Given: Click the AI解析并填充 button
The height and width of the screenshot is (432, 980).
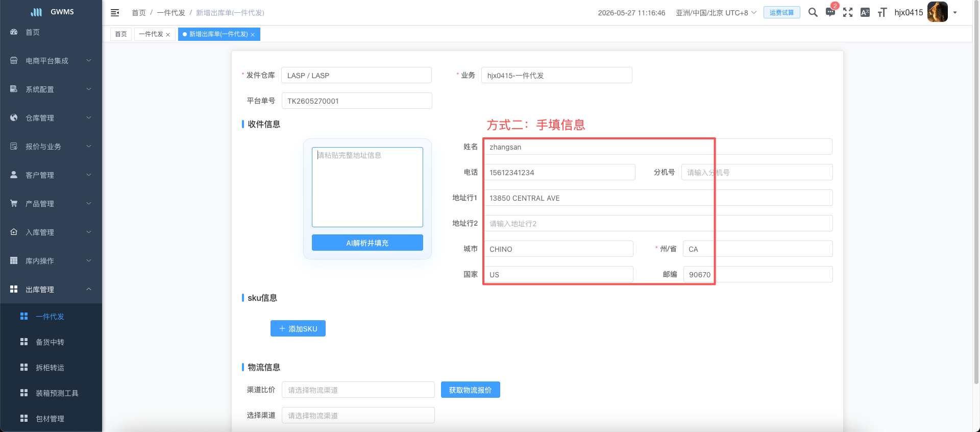Looking at the screenshot, I should click(x=367, y=243).
